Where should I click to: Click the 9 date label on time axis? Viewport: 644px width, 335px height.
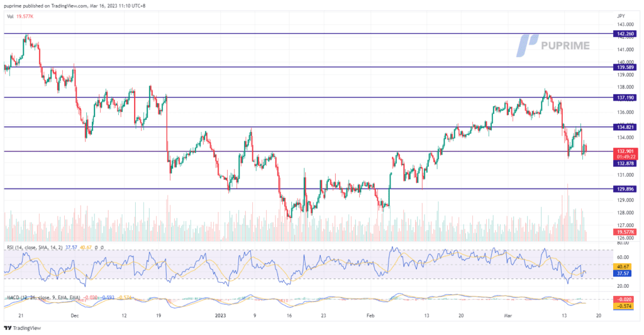(255, 316)
